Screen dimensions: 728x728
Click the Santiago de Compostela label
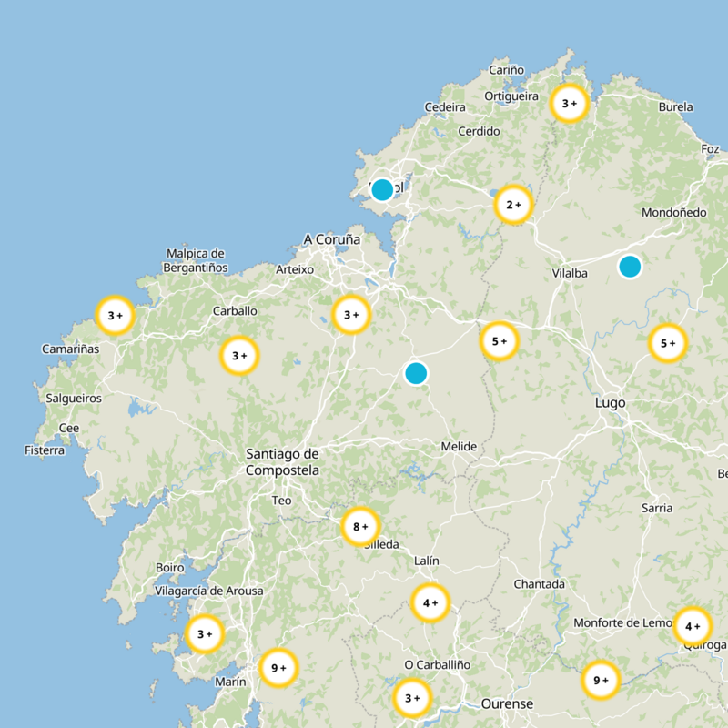coord(282,462)
